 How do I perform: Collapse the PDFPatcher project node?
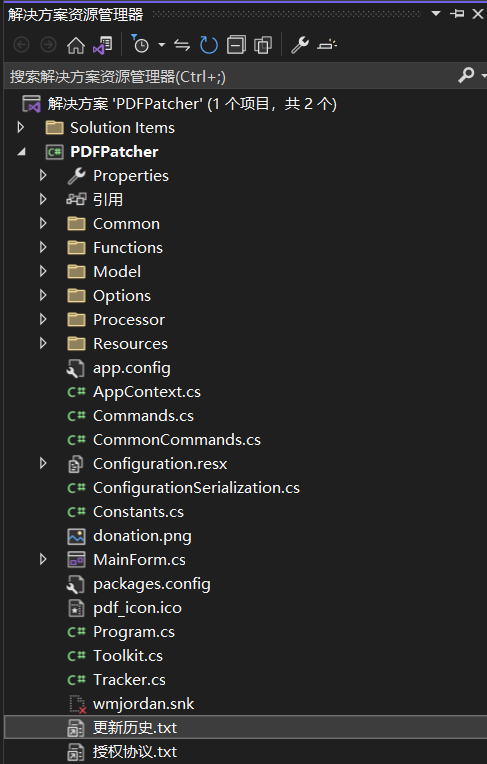click(21, 152)
